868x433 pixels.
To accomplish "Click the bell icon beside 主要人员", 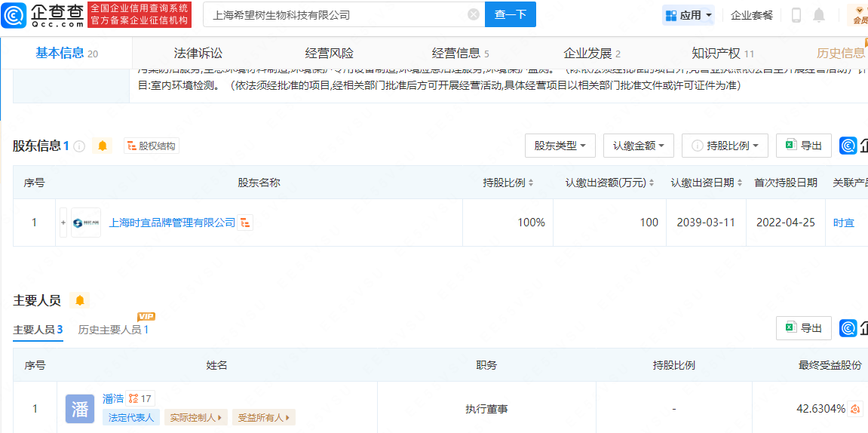I will (x=80, y=301).
